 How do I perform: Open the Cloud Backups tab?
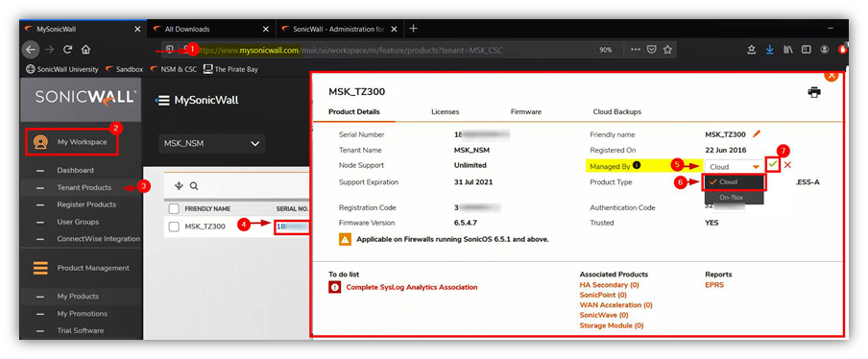tap(616, 111)
